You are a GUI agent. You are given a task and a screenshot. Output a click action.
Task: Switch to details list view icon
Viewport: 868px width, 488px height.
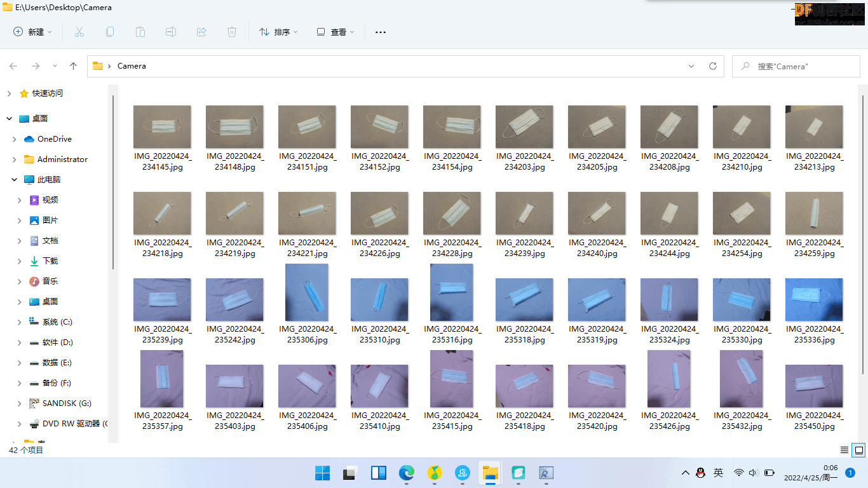click(x=844, y=450)
